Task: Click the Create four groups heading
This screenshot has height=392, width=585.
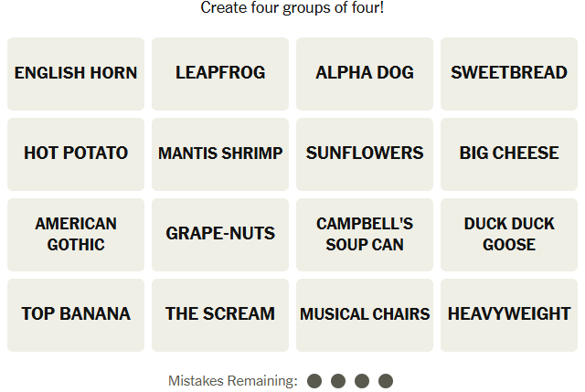Action: click(292, 7)
